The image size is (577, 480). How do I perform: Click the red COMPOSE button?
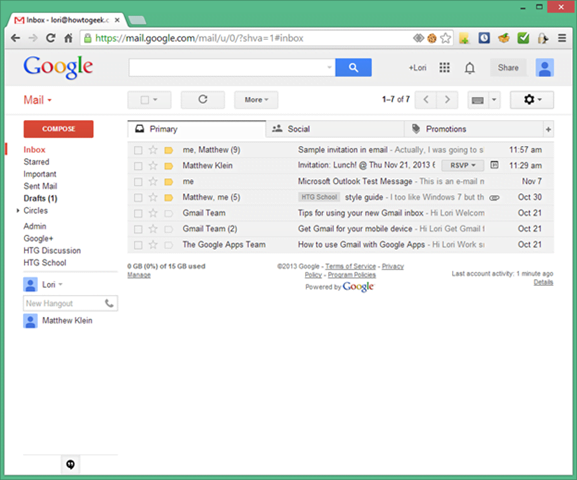(59, 129)
